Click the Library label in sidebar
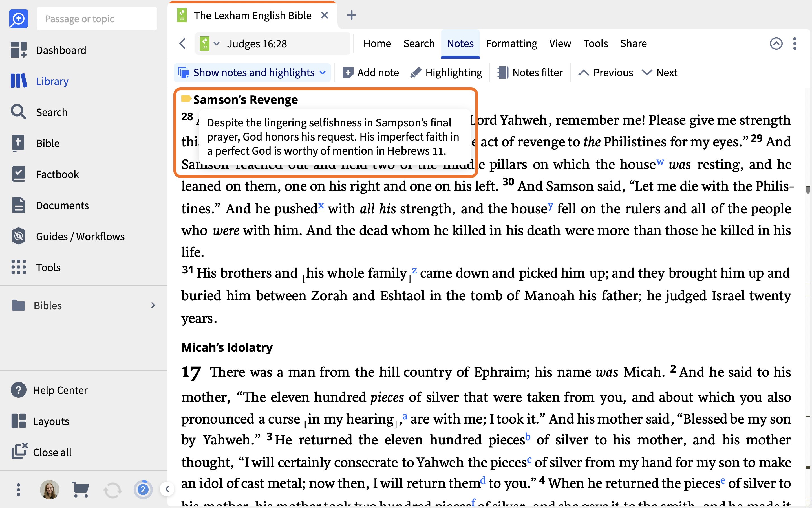 pyautogui.click(x=52, y=81)
